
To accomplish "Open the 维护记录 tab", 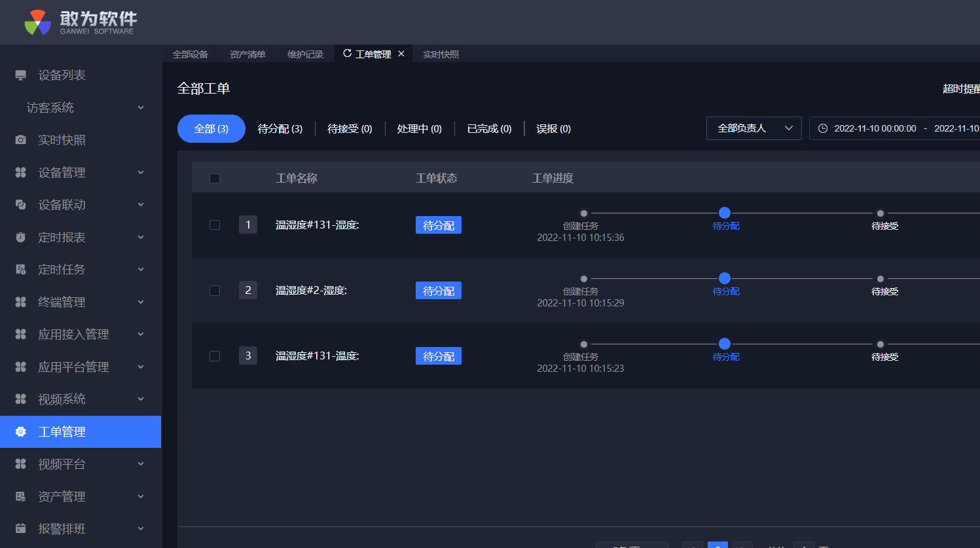I will (305, 54).
